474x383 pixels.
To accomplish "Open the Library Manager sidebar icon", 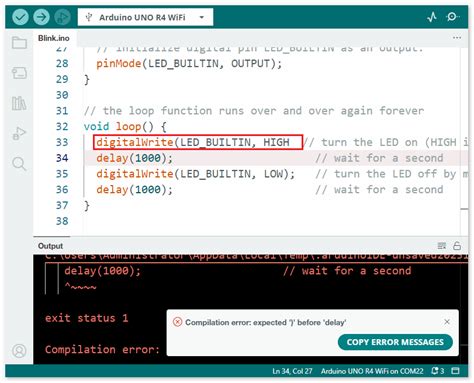I will (19, 103).
